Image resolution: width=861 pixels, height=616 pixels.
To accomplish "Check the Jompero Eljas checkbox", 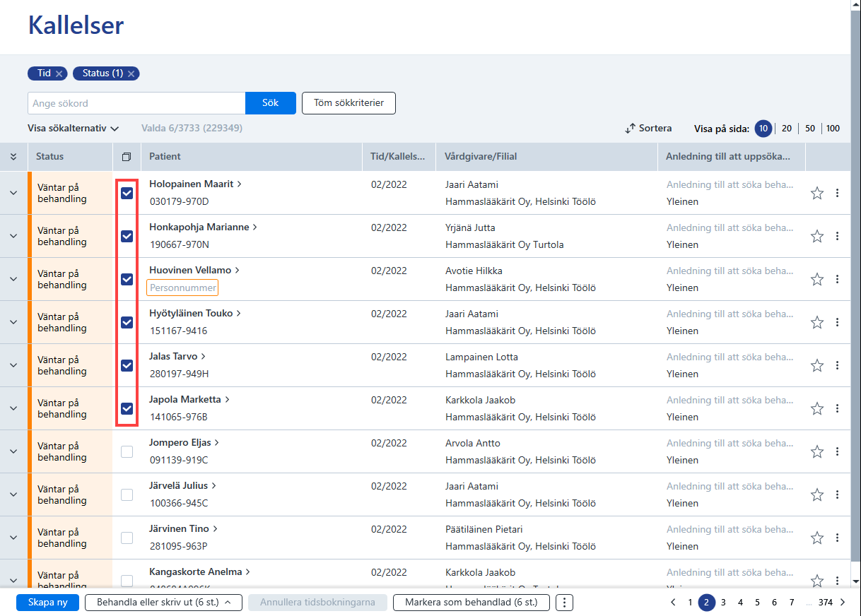I will click(x=127, y=451).
